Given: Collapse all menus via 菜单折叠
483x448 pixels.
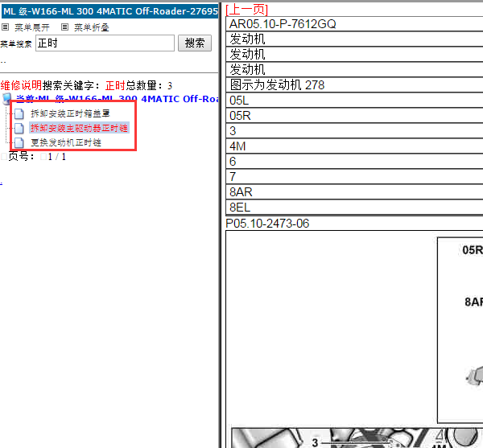Looking at the screenshot, I should point(92,27).
